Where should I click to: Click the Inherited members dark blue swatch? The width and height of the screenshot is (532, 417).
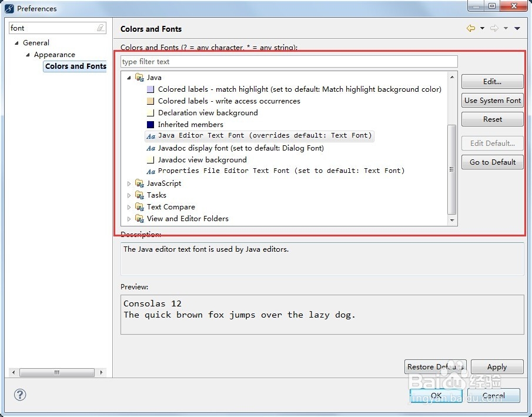pos(150,125)
